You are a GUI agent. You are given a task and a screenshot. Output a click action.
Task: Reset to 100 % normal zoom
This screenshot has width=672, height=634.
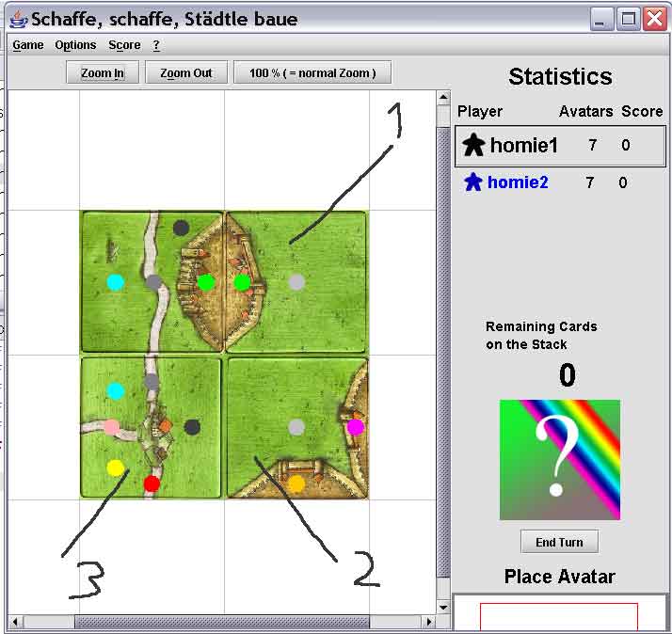coord(312,72)
